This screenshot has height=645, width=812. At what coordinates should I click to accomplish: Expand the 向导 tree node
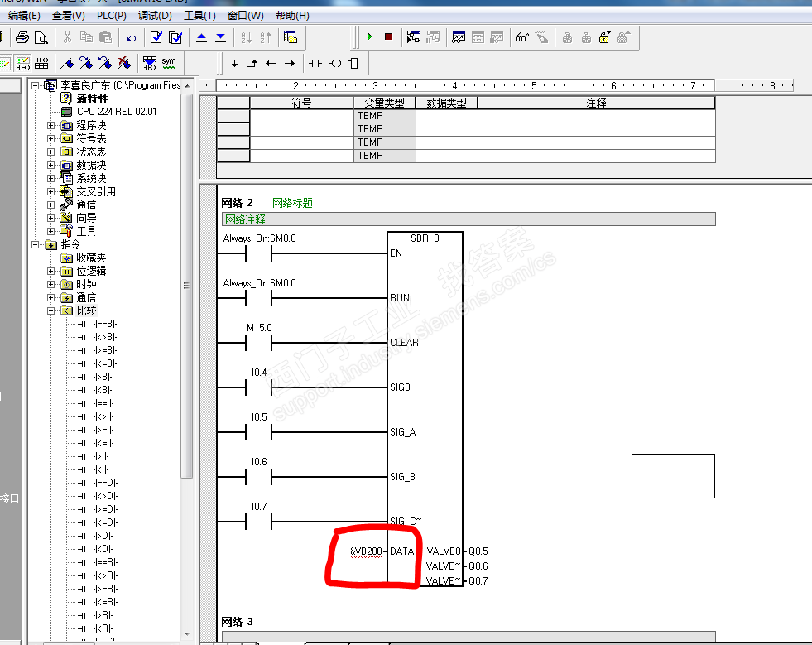[x=50, y=218]
